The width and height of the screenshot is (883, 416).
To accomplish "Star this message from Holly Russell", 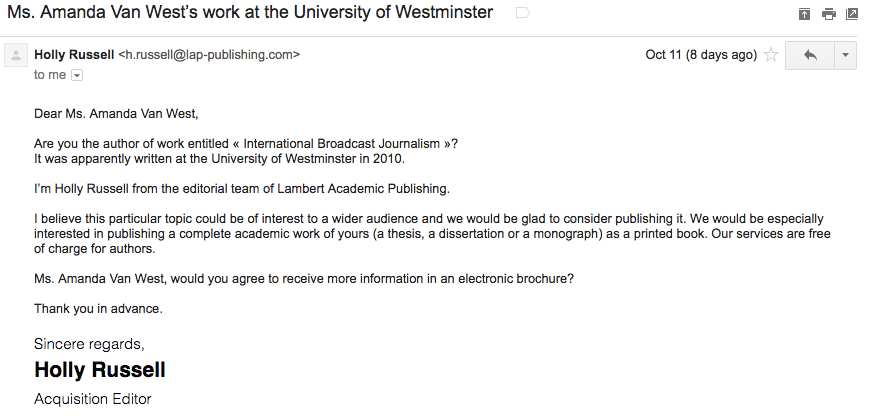I will [x=770, y=55].
